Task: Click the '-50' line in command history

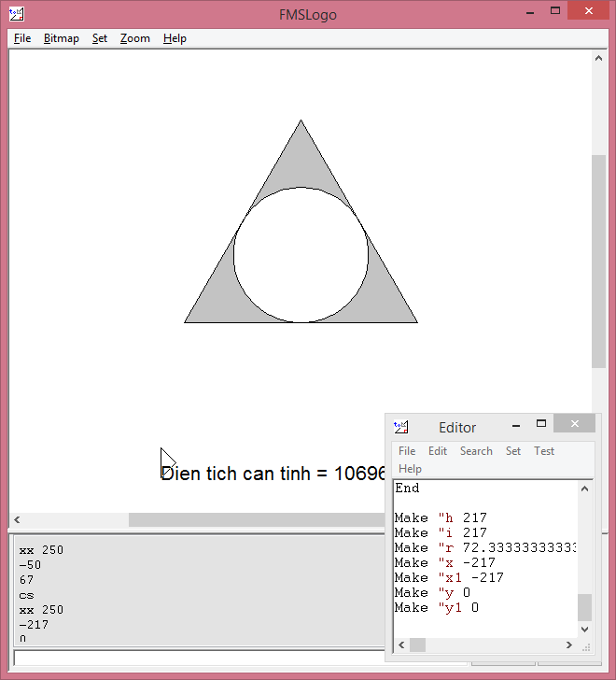Action: [x=30, y=565]
